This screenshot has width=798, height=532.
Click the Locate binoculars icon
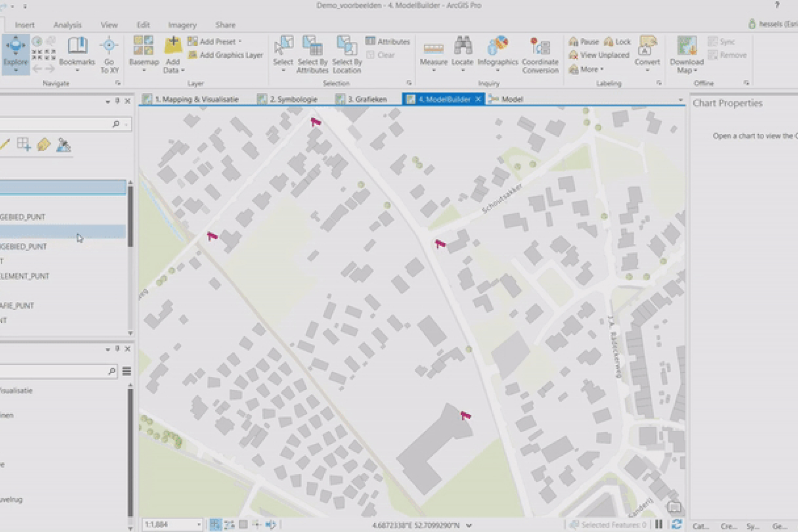(462, 46)
